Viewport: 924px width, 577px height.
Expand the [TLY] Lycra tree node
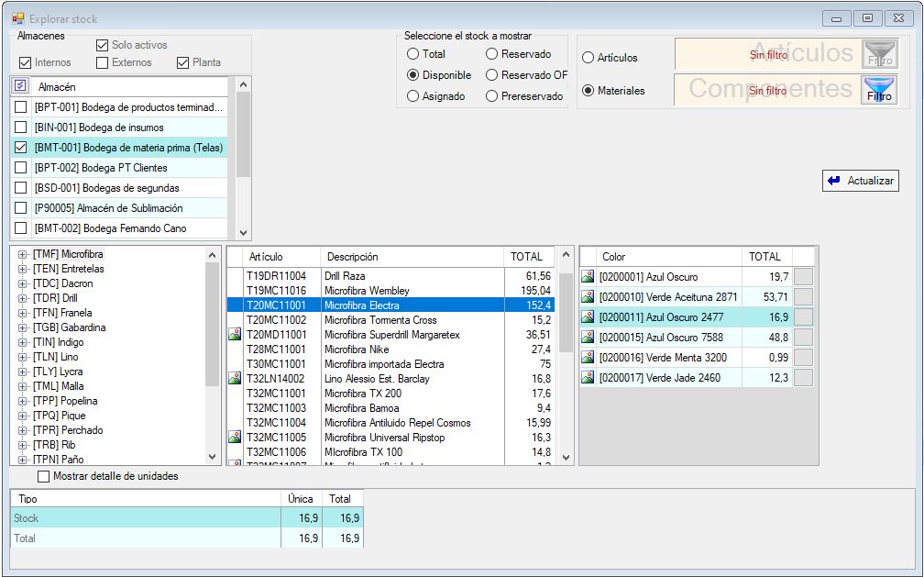22,372
